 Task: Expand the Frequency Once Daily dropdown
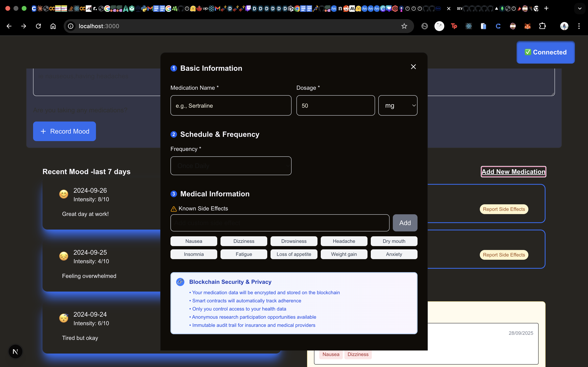(231, 166)
